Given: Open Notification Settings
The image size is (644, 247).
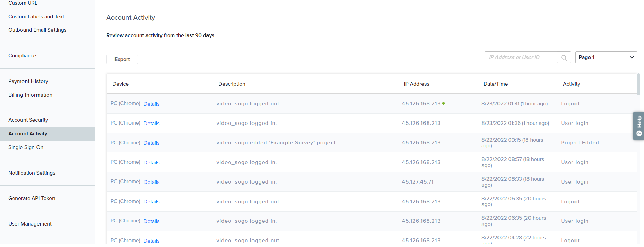Looking at the screenshot, I should click(x=32, y=173).
